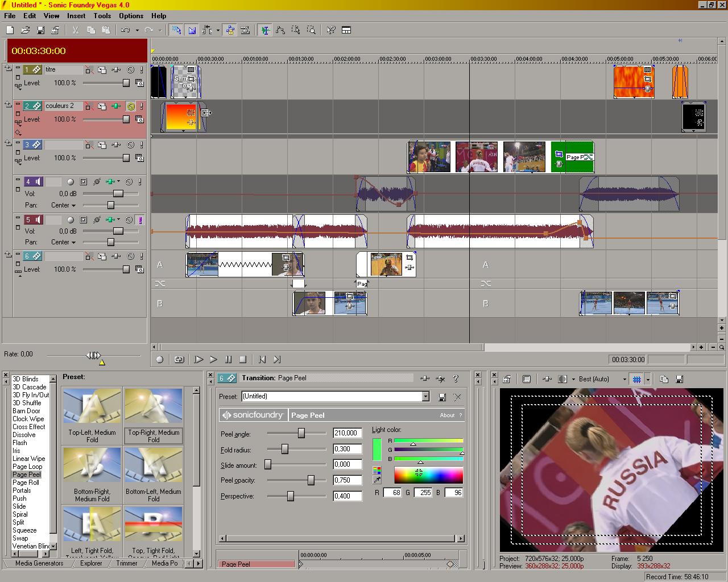This screenshot has height=582, width=728.
Task: Select the Zoom Edit tool
Action: tap(311, 30)
